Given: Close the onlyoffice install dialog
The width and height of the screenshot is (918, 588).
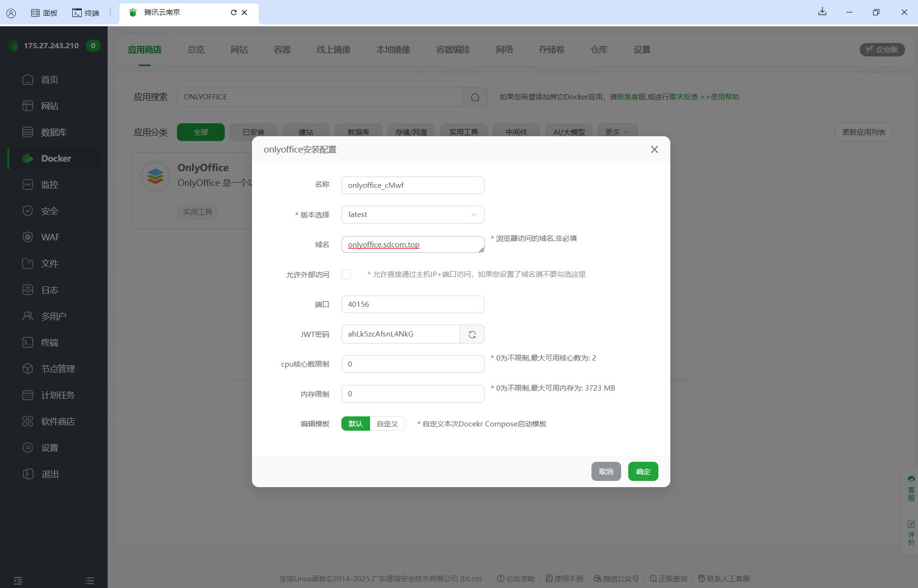Looking at the screenshot, I should tap(654, 150).
